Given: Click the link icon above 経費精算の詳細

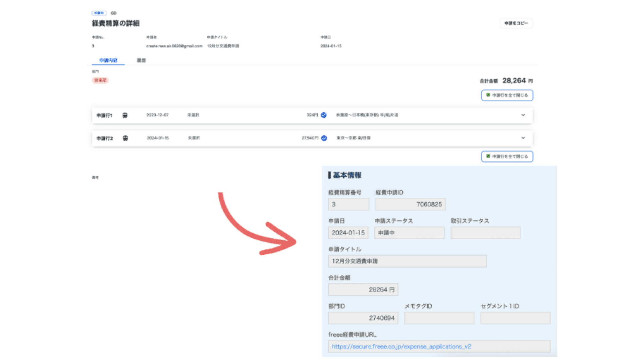Looking at the screenshot, I should [x=114, y=13].
